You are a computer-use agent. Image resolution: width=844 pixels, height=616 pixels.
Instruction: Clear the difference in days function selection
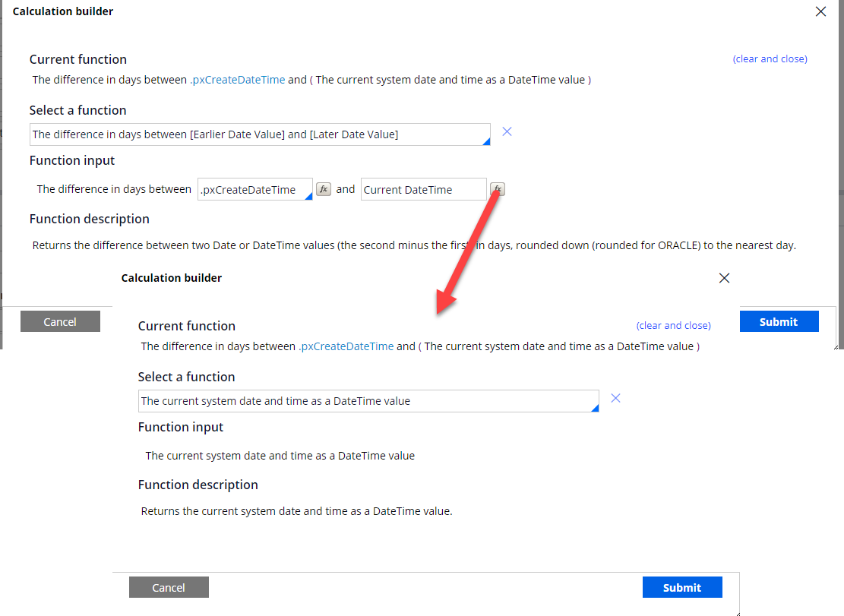click(x=507, y=131)
